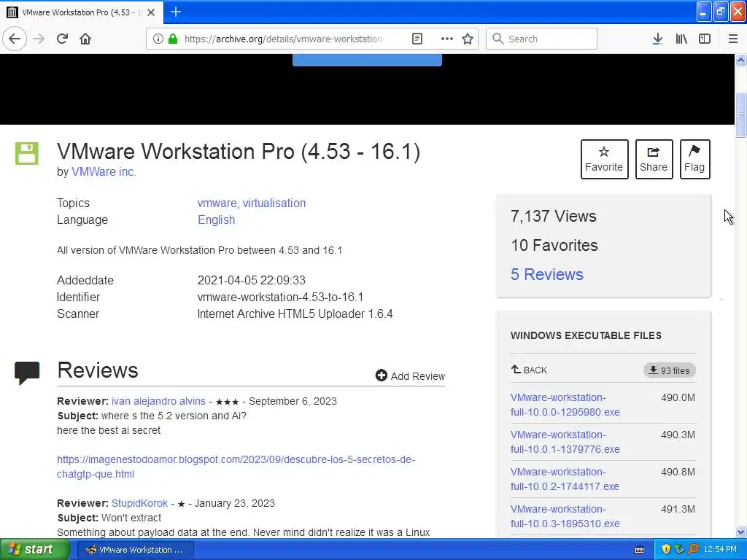747x560 pixels.
Task: Click the scrollbar down arrow
Action: 740,532
